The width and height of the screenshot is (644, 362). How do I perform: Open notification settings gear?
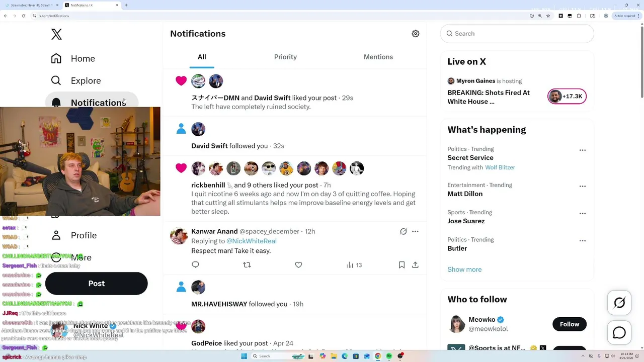point(415,34)
